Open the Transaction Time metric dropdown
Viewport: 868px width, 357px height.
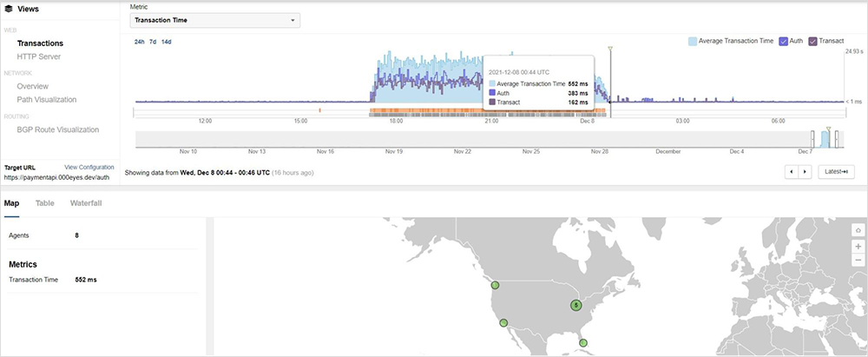214,20
